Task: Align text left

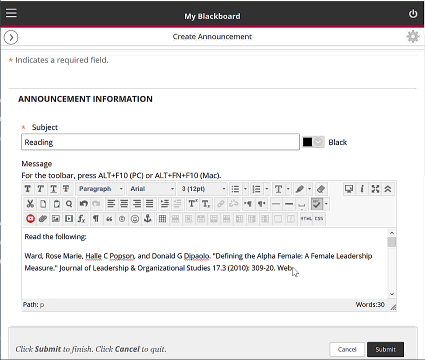Action: 111,204
